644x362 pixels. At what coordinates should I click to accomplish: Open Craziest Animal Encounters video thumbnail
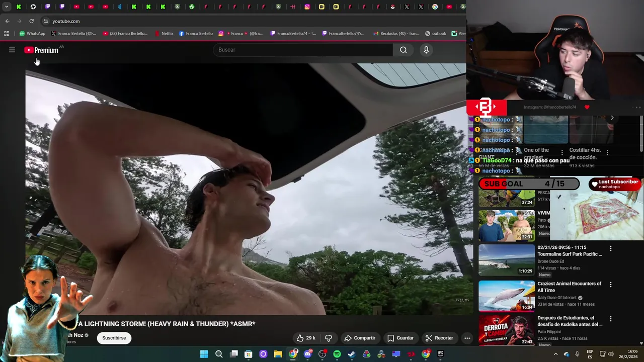tap(507, 296)
